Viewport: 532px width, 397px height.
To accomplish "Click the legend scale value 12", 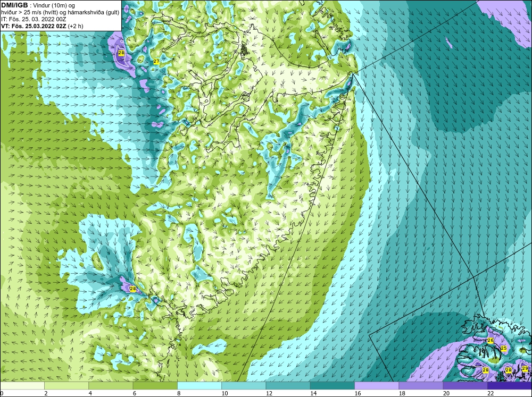I will (x=269, y=393).
